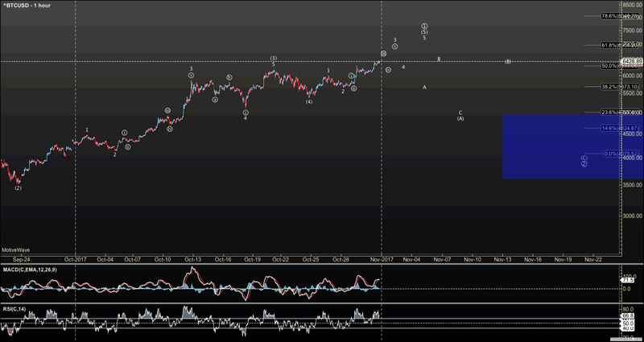This screenshot has height=342, width=644.
Task: Click Oct-13 on the time axis
Action: 192,260
